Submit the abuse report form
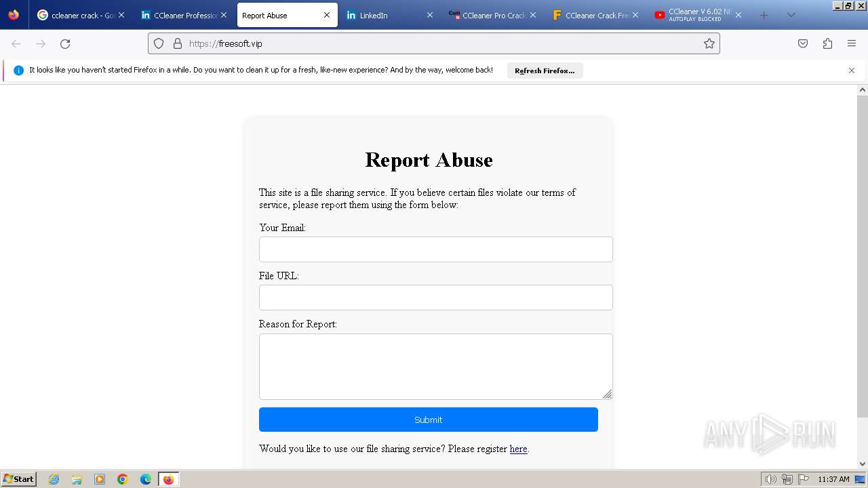Image resolution: width=868 pixels, height=488 pixels. 428,420
